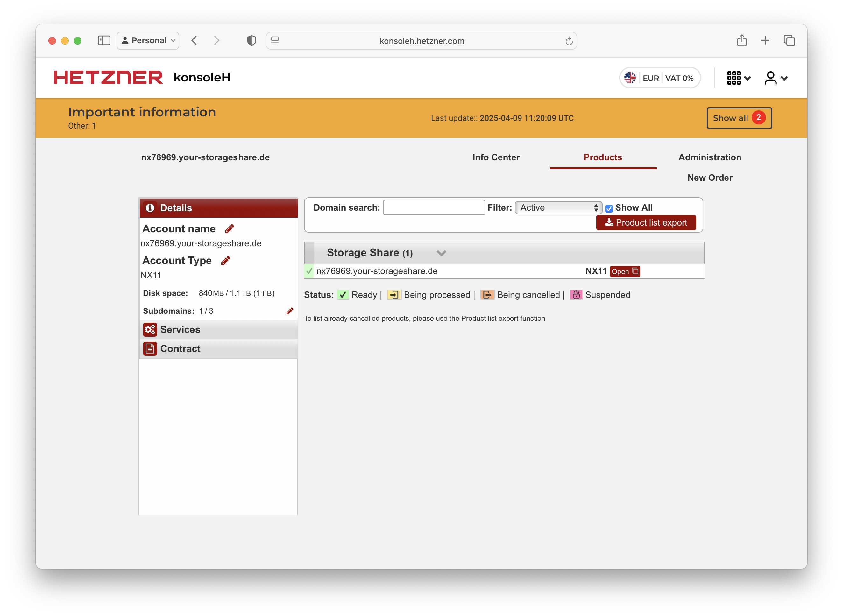Click the Being processed legend icon
Viewport: 843px width, 616px height.
pyautogui.click(x=394, y=295)
